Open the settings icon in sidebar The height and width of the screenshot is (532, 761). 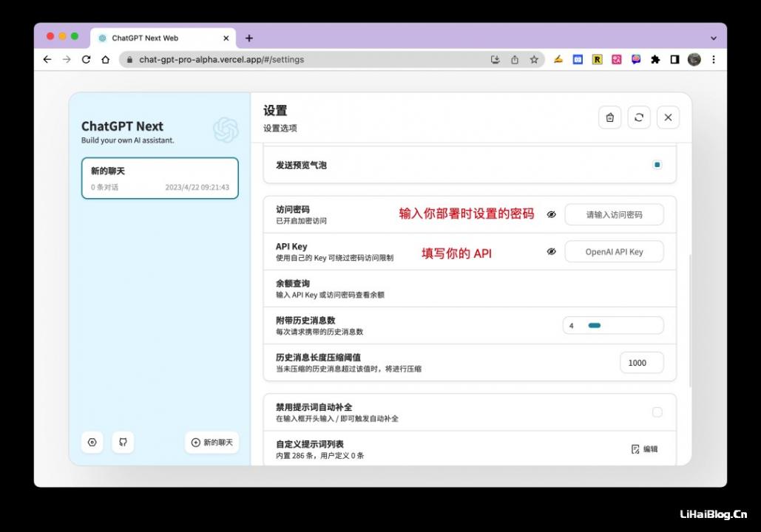92,443
